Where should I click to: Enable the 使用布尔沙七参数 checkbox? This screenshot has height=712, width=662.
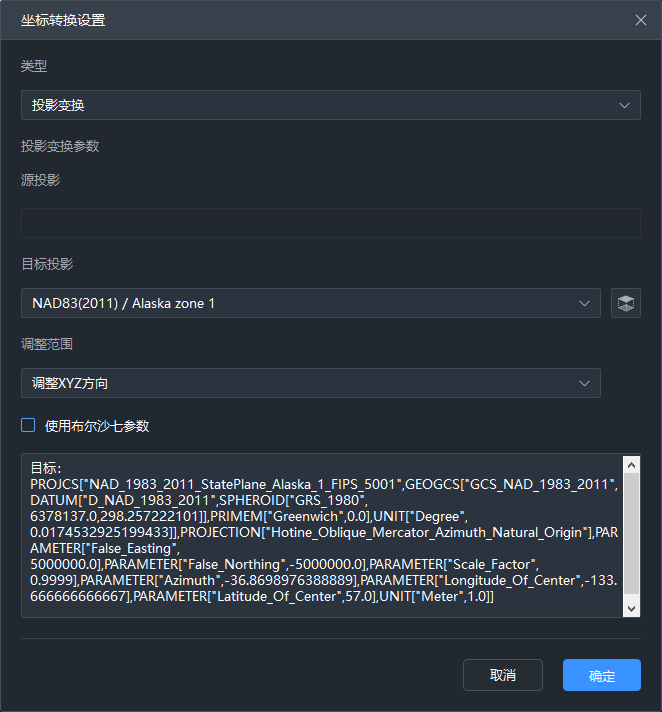pos(28,426)
